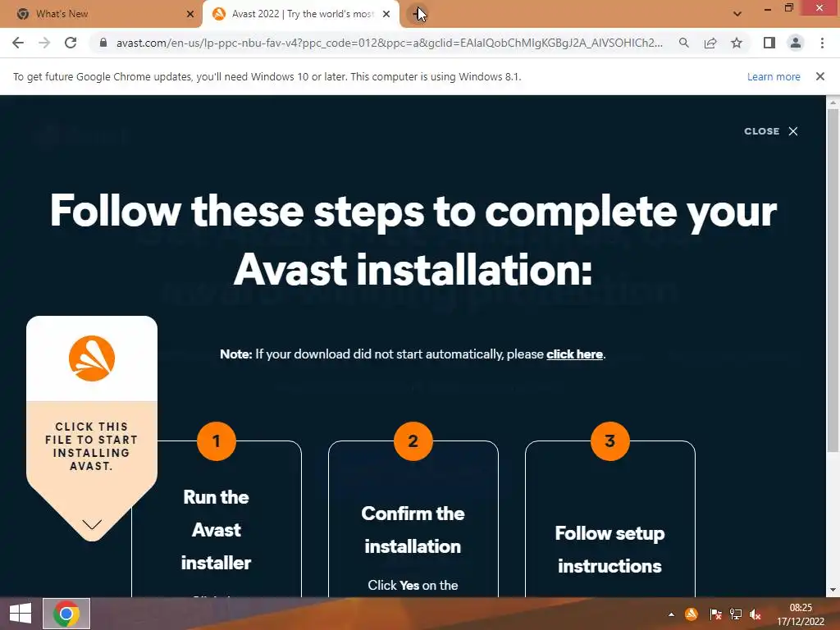Click 'CLICK THIS FILE TO START INSTALLING AVAST.' text
This screenshot has height=630, width=840.
click(92, 446)
